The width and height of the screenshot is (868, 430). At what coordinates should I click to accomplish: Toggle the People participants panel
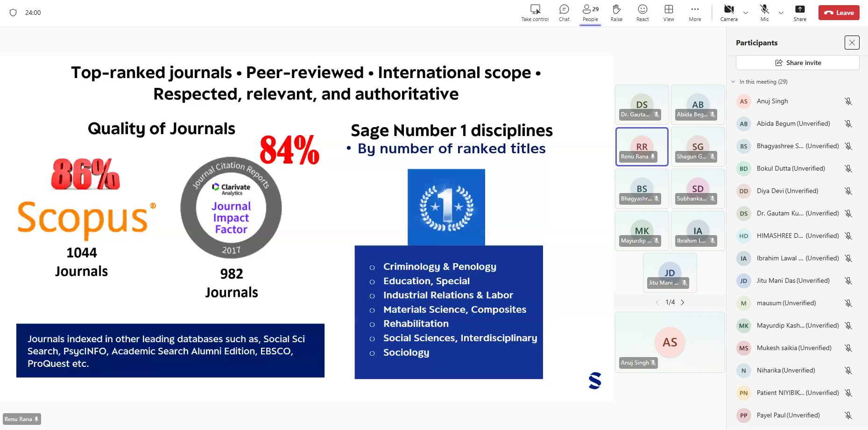tap(590, 13)
